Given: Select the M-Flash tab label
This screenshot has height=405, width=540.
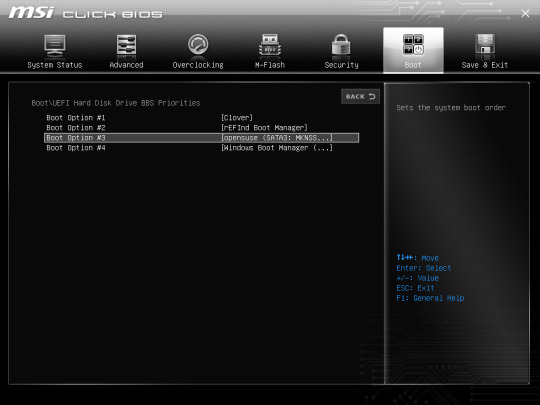Looking at the screenshot, I should [x=270, y=65].
